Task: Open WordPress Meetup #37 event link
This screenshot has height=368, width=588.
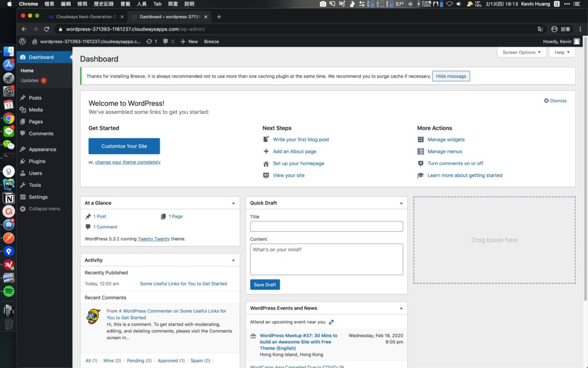Action: pos(299,342)
